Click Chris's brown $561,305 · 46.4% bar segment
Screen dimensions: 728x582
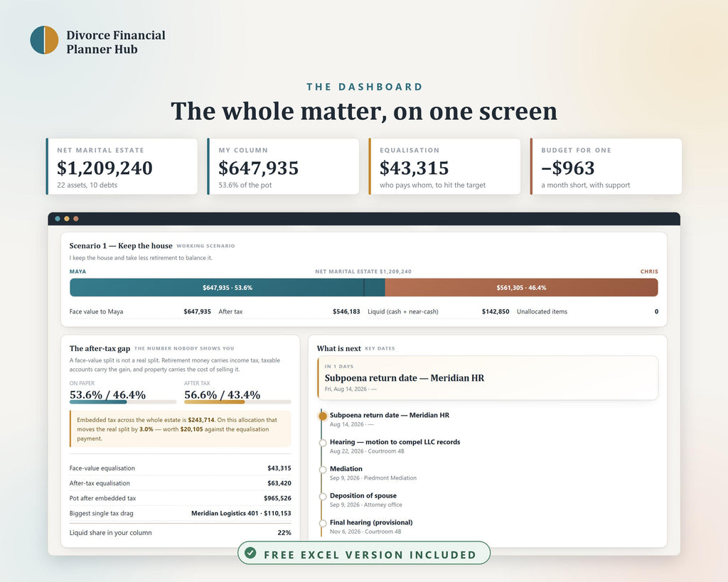521,288
